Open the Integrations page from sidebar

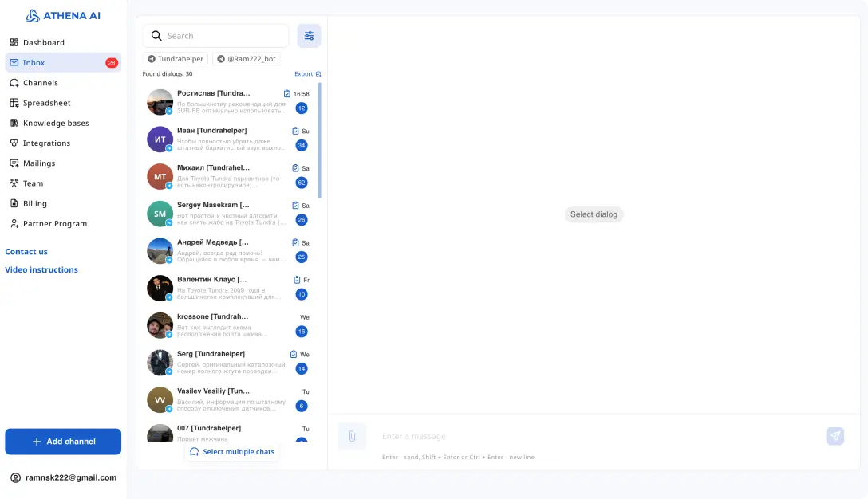(46, 143)
